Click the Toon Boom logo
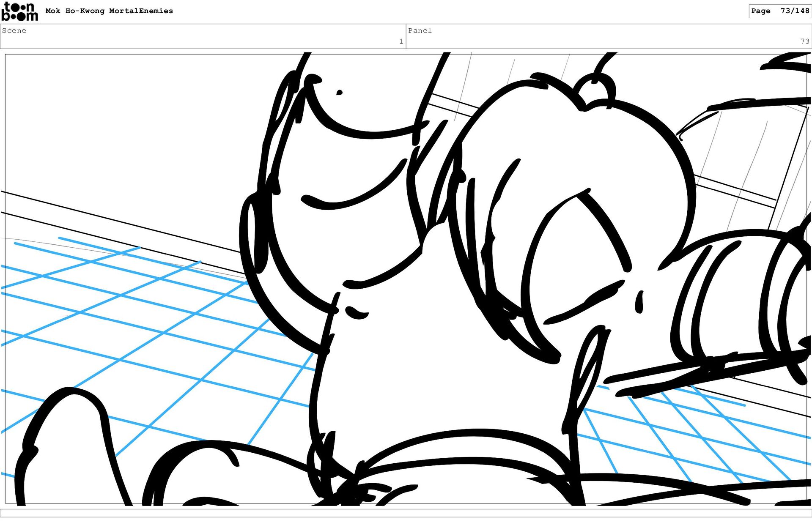812x525 pixels. tap(19, 11)
